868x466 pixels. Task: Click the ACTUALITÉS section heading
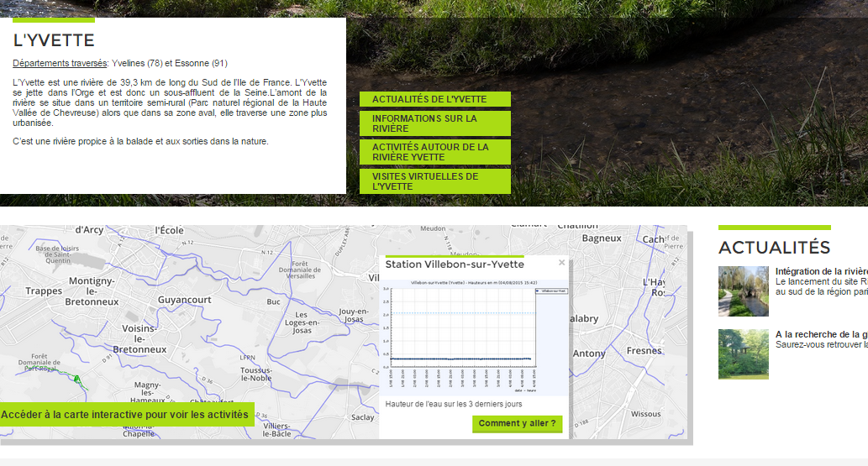pyautogui.click(x=775, y=248)
